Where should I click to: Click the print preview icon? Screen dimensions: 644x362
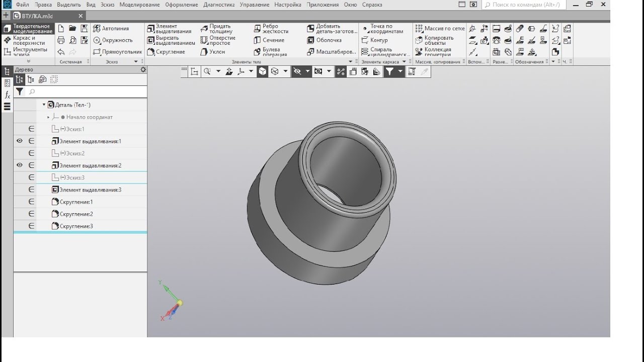click(72, 40)
